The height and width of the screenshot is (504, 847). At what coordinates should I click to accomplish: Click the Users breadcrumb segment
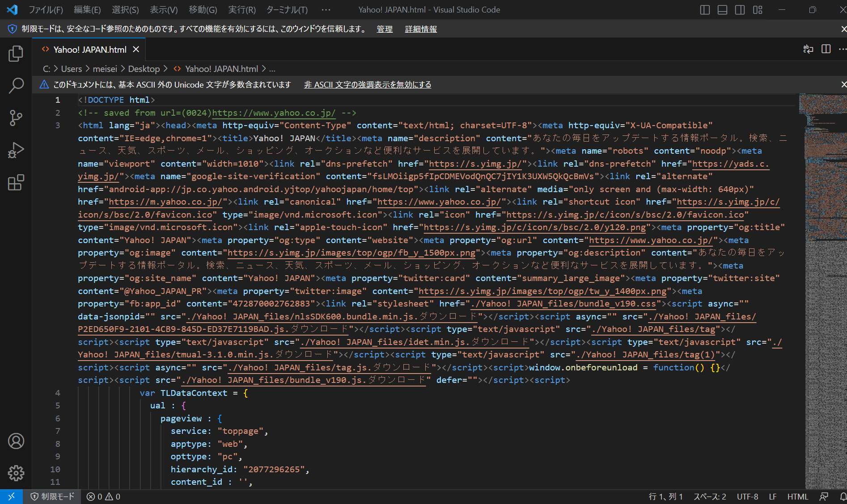pos(72,69)
